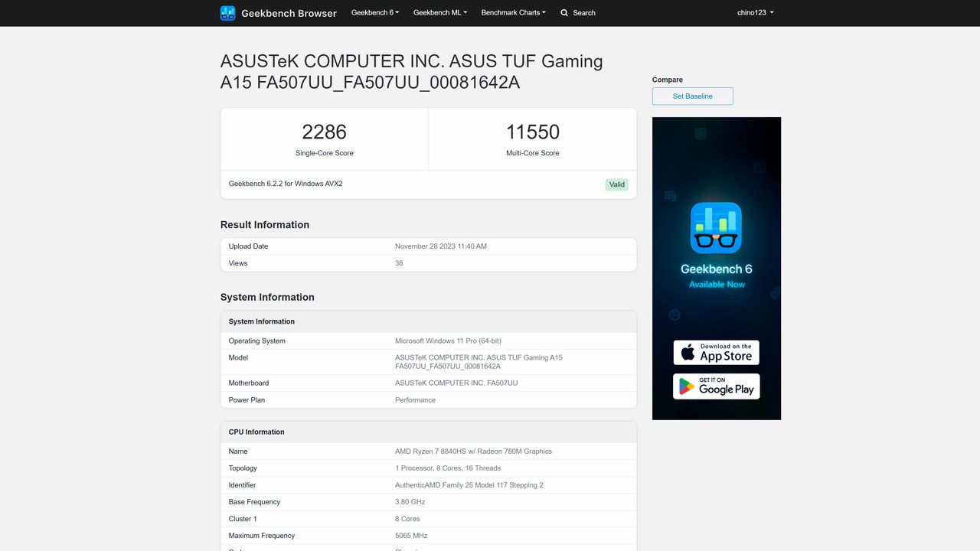Click the Views count 38
The width and height of the screenshot is (980, 551).
tap(399, 263)
